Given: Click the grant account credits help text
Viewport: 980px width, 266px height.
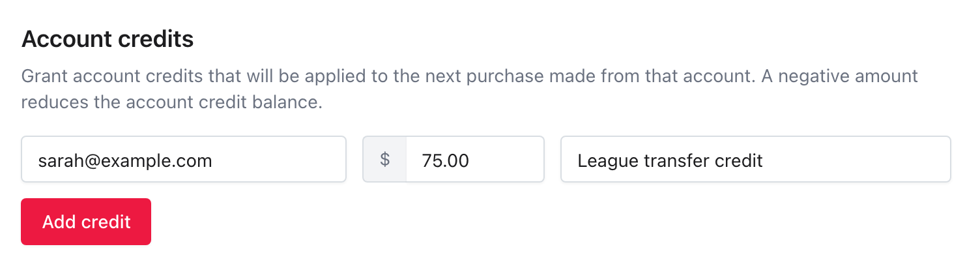Looking at the screenshot, I should [x=469, y=89].
